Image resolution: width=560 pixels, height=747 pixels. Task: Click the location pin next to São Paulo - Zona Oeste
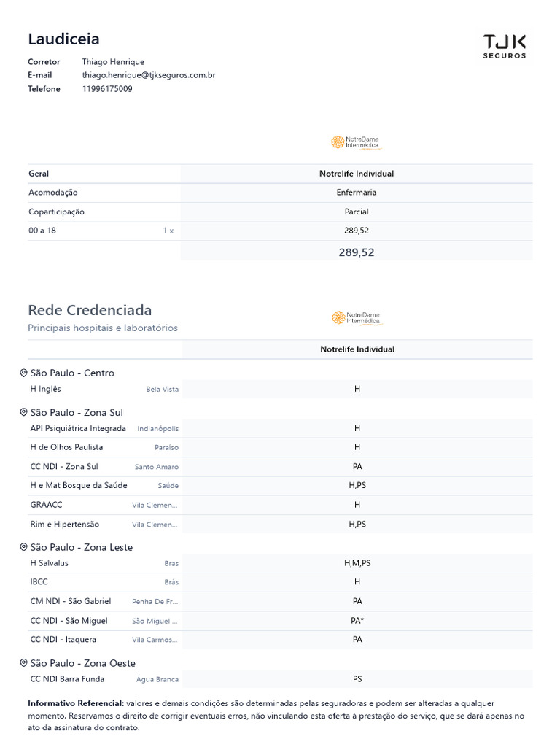(23, 663)
